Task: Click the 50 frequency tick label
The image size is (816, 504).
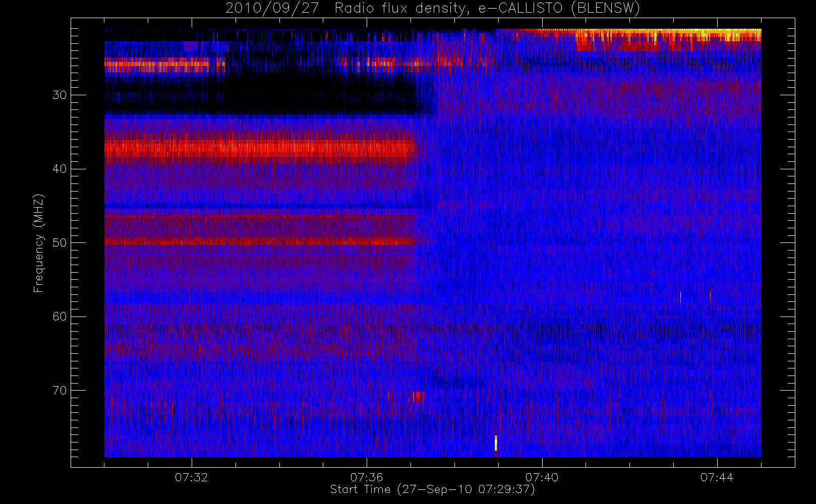Action: [60, 242]
